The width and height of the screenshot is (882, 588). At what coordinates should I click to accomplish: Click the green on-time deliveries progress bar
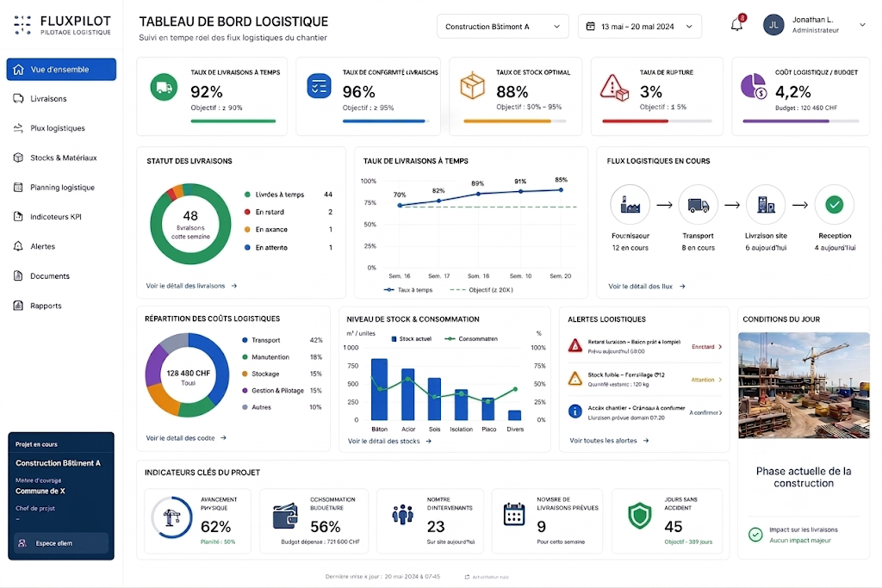coord(233,121)
